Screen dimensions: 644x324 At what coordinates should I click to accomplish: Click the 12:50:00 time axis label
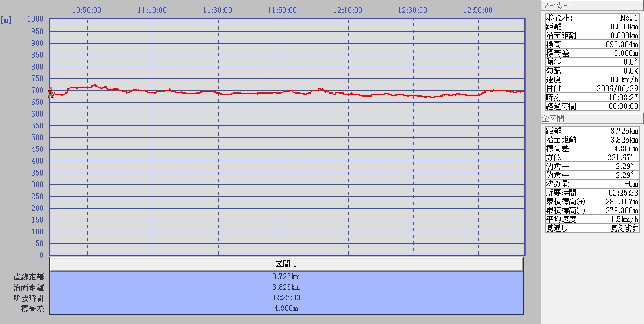point(478,10)
